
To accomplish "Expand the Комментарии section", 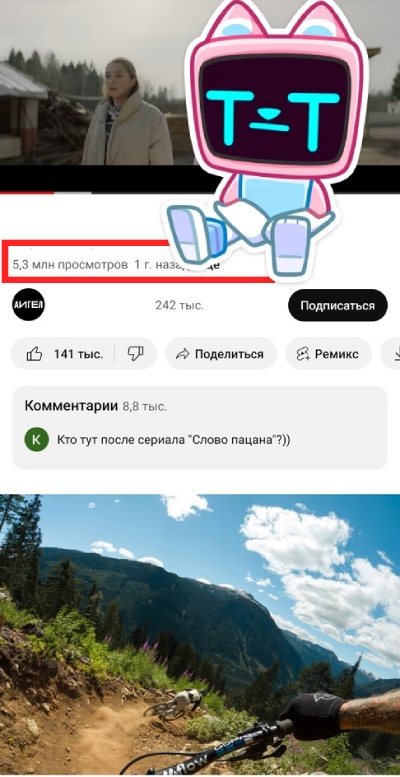I will click(x=200, y=428).
